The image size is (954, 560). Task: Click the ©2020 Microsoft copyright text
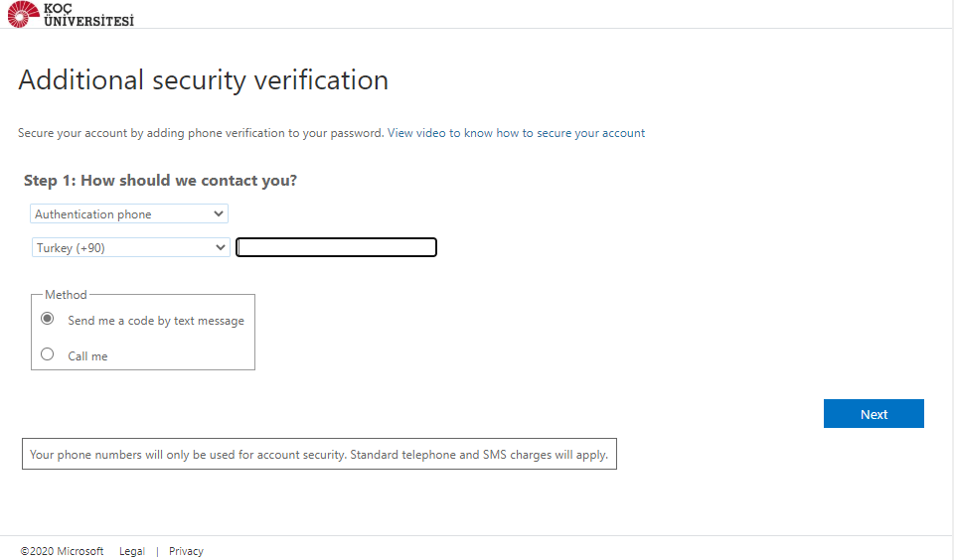(62, 551)
